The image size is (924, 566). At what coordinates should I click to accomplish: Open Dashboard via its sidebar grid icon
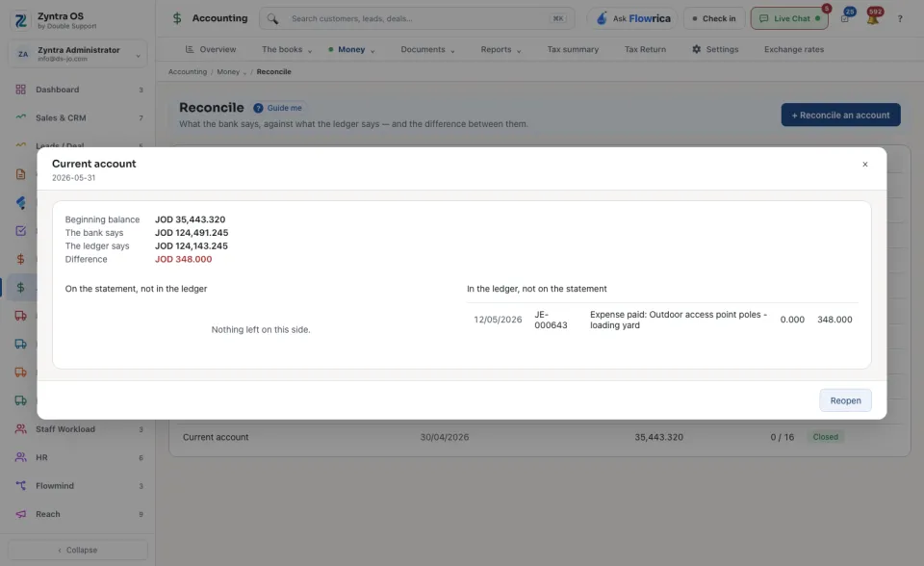pyautogui.click(x=20, y=90)
